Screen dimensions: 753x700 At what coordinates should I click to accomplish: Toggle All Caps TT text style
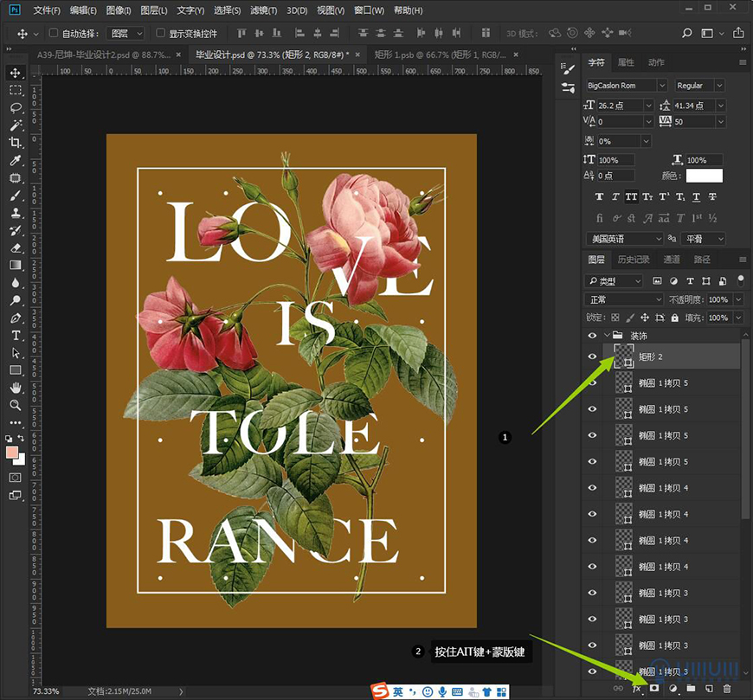click(x=632, y=196)
